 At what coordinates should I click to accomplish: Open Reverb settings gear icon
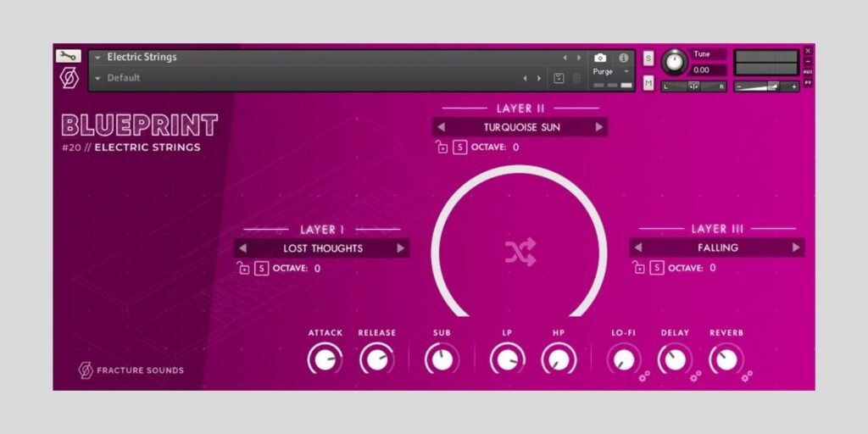[747, 376]
